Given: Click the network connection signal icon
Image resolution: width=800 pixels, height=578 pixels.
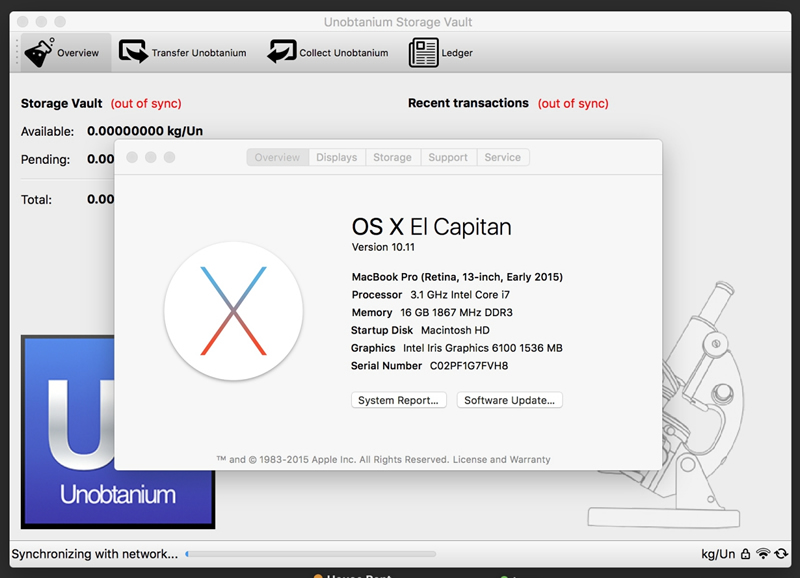Looking at the screenshot, I should click(x=763, y=554).
